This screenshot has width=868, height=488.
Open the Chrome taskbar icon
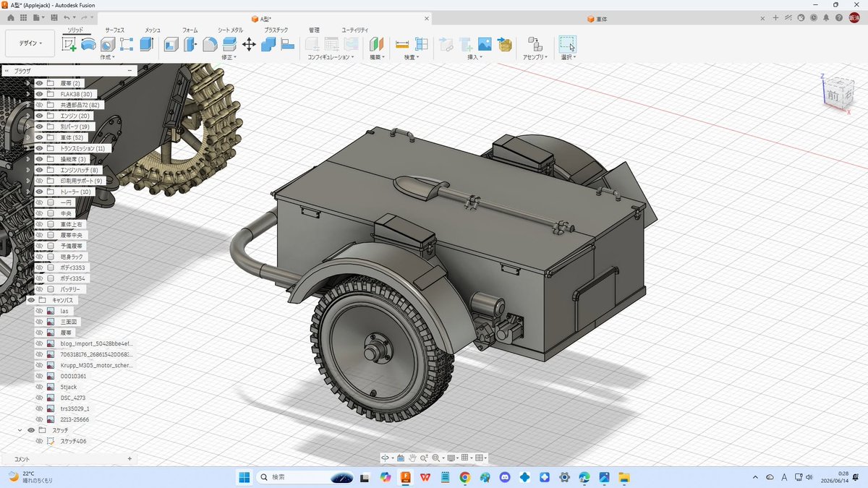[464, 477]
